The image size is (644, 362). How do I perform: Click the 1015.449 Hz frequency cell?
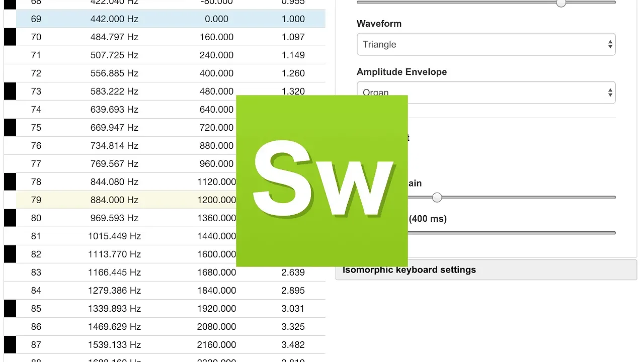click(x=114, y=236)
